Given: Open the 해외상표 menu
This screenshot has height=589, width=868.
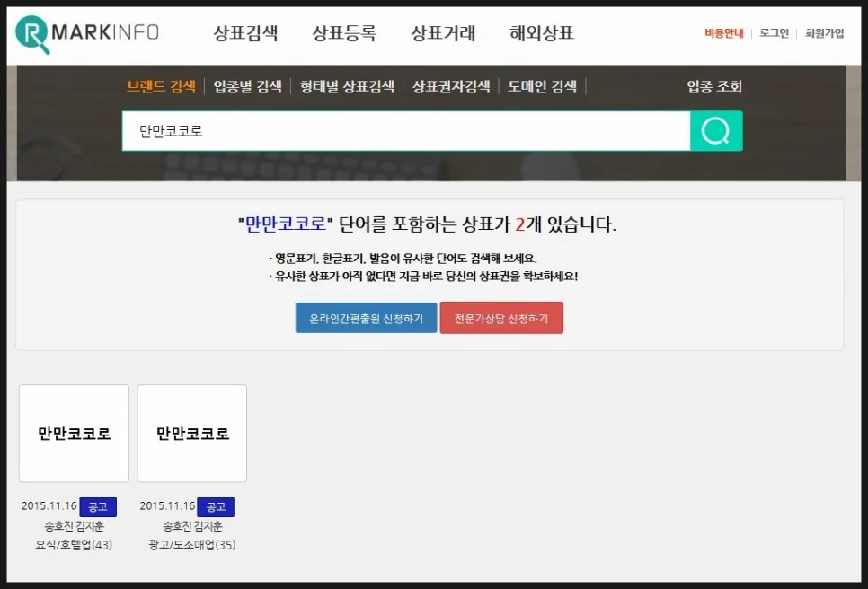Looking at the screenshot, I should pyautogui.click(x=542, y=31).
